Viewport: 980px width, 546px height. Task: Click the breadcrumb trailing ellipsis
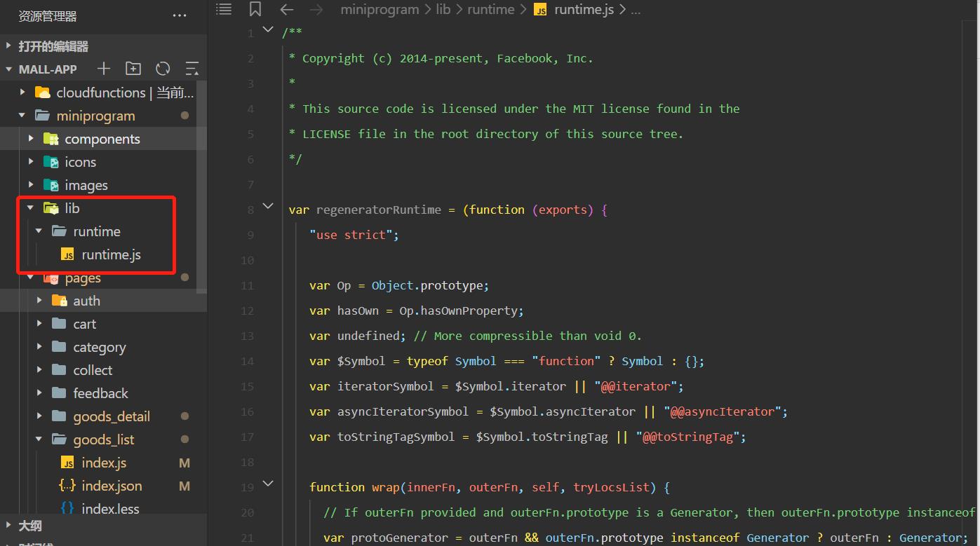coord(636,11)
